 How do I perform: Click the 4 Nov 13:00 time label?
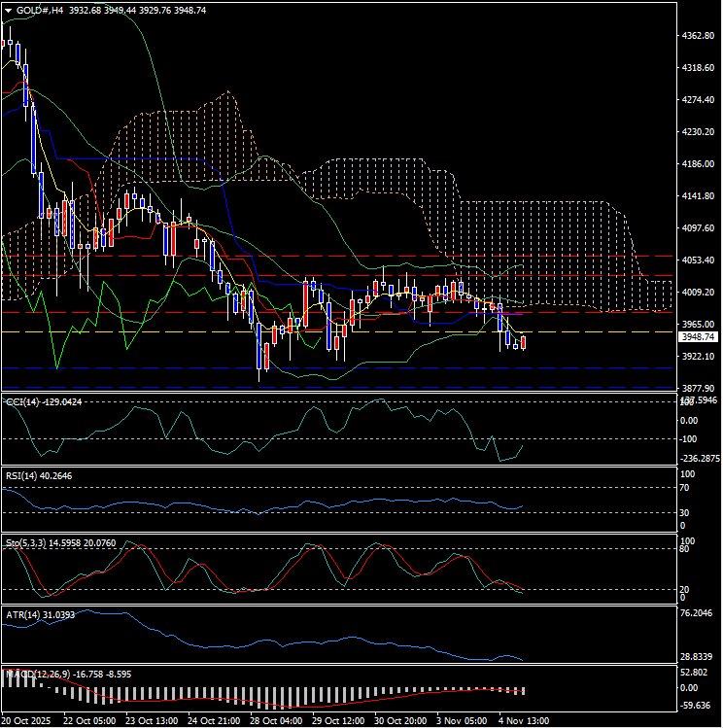[x=523, y=720]
